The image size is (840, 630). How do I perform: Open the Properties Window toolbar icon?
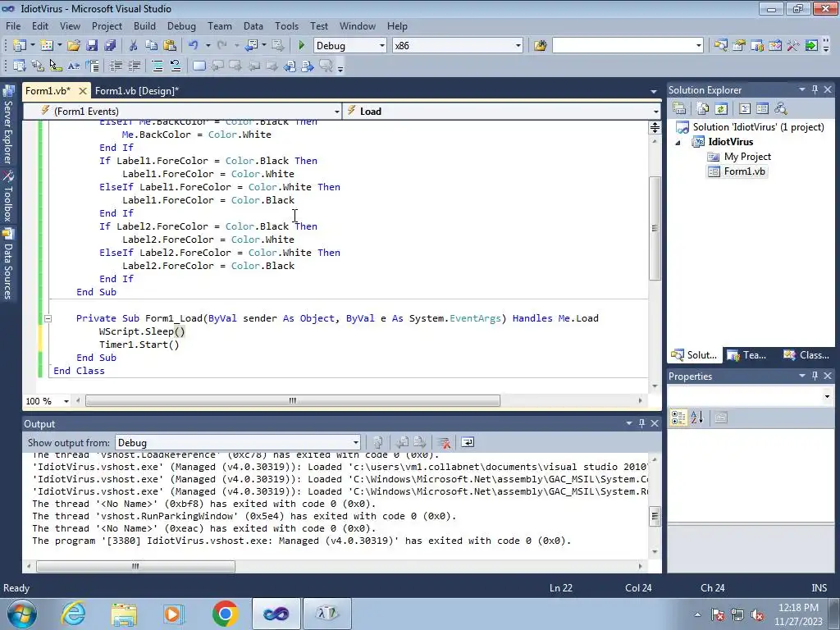click(739, 46)
